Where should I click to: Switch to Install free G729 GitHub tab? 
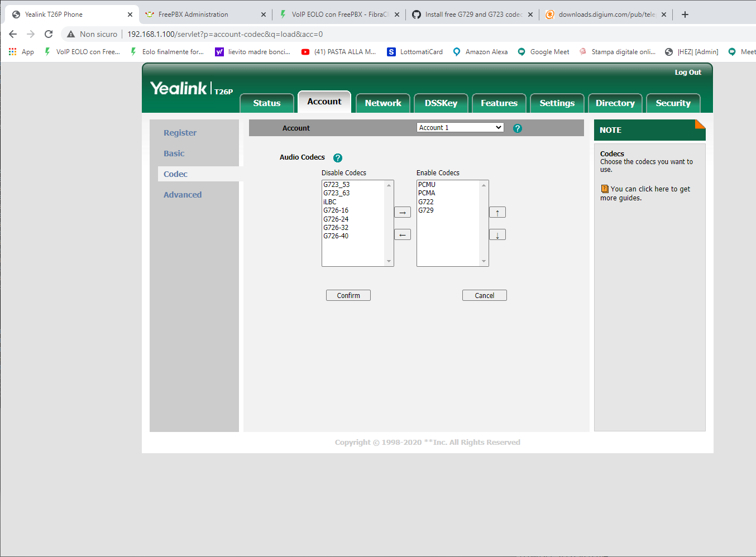click(473, 15)
